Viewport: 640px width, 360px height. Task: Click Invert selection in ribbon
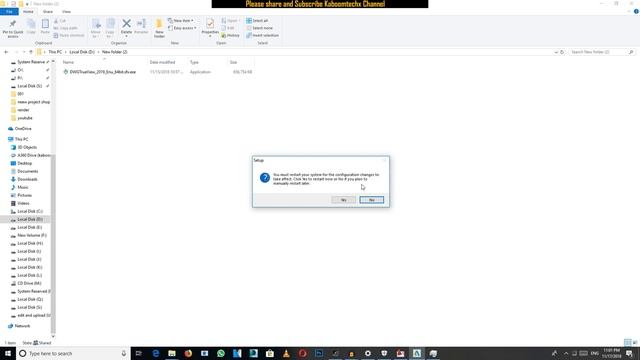click(262, 35)
